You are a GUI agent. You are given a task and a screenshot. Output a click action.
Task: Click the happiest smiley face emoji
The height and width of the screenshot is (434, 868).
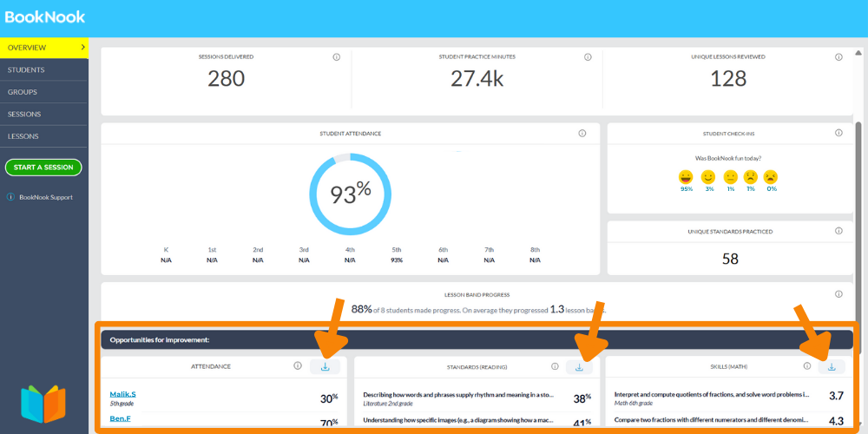(x=686, y=176)
